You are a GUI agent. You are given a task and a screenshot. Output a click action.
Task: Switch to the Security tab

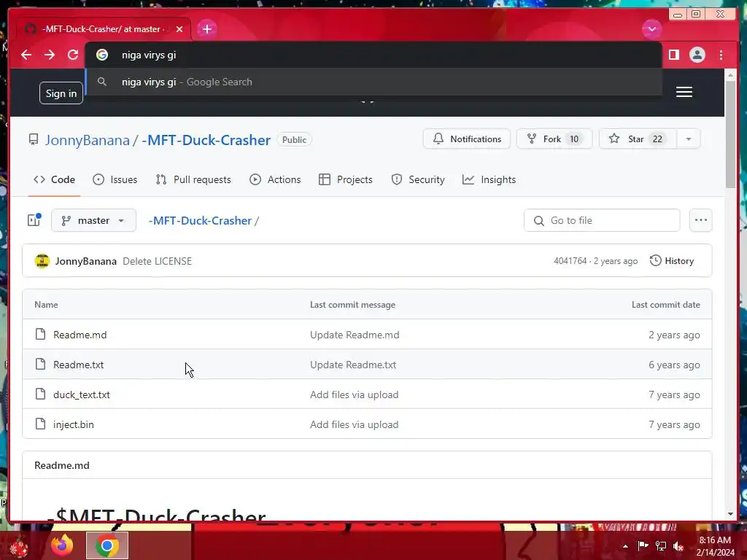(418, 179)
